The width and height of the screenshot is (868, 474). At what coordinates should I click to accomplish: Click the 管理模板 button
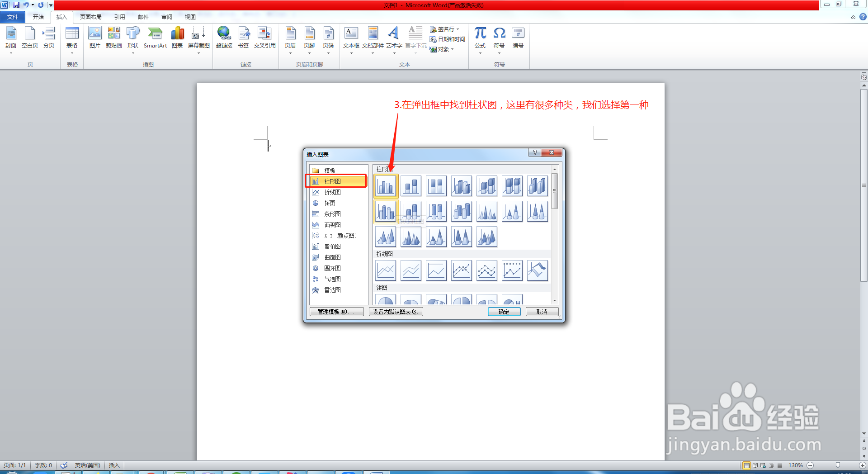click(x=336, y=312)
